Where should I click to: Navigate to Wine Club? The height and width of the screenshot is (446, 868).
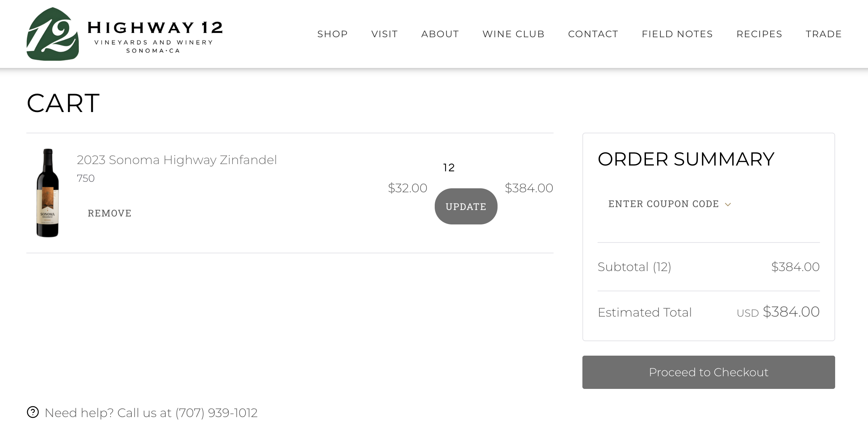[x=513, y=34]
